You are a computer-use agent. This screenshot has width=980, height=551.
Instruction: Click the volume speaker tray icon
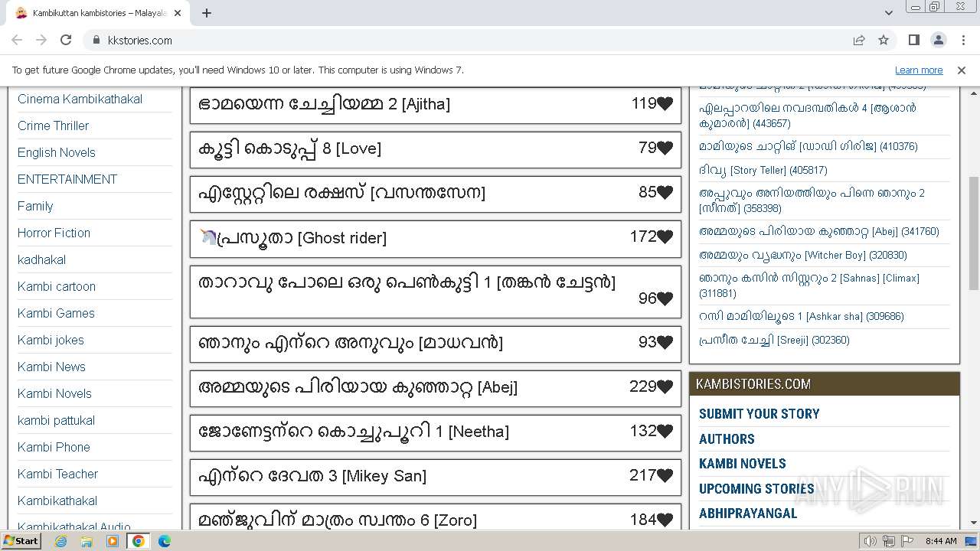coord(870,541)
